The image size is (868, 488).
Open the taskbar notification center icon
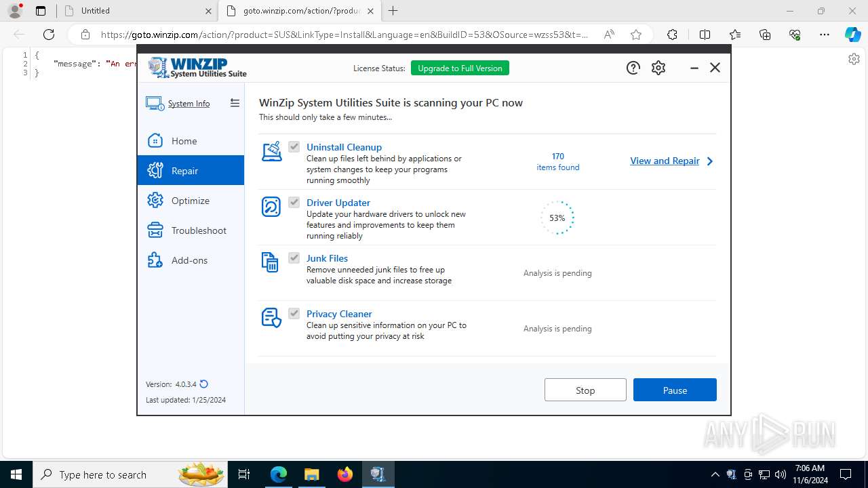[846, 474]
